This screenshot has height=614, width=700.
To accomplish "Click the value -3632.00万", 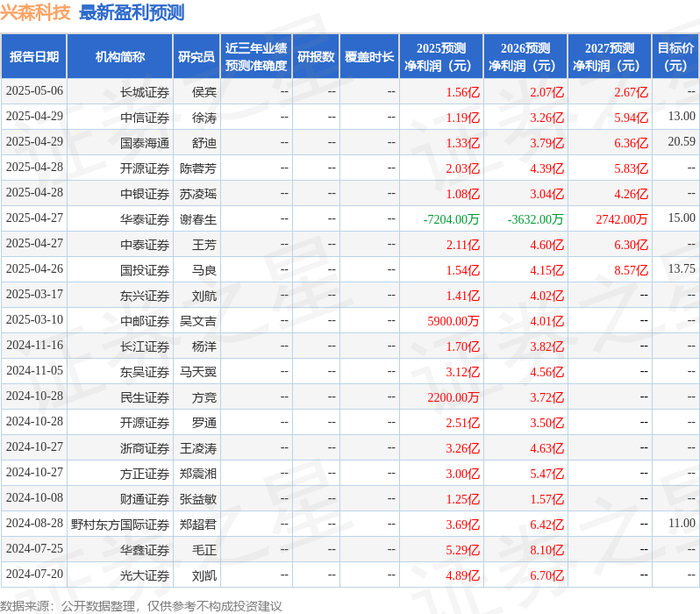I will pyautogui.click(x=536, y=219).
